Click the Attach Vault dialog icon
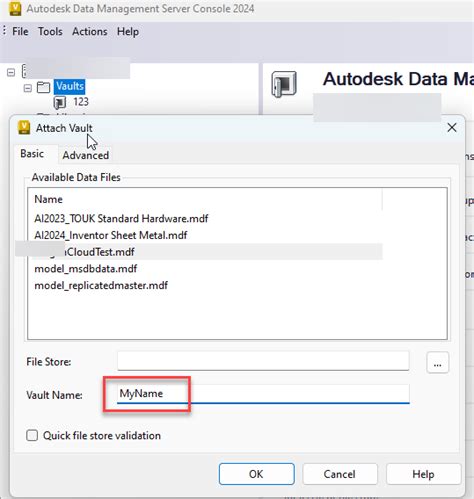The height and width of the screenshot is (499, 474). point(24,128)
